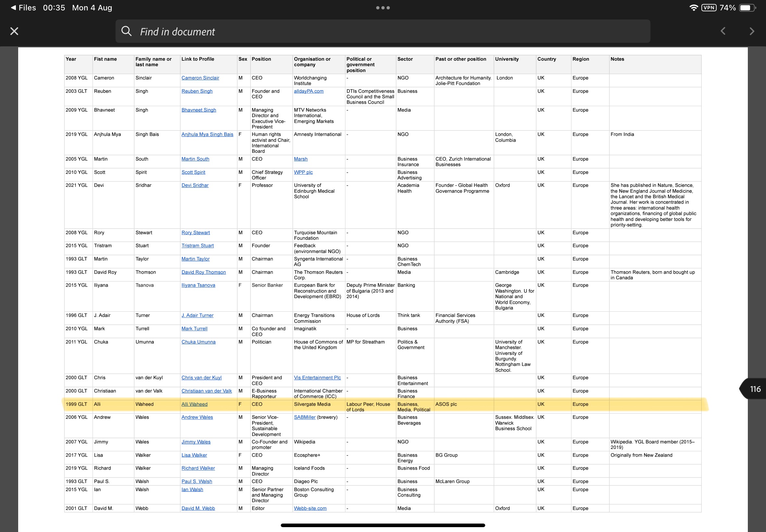Viewport: 766px width, 532px height.
Task: Open Webb-site.com link
Action: (310, 509)
